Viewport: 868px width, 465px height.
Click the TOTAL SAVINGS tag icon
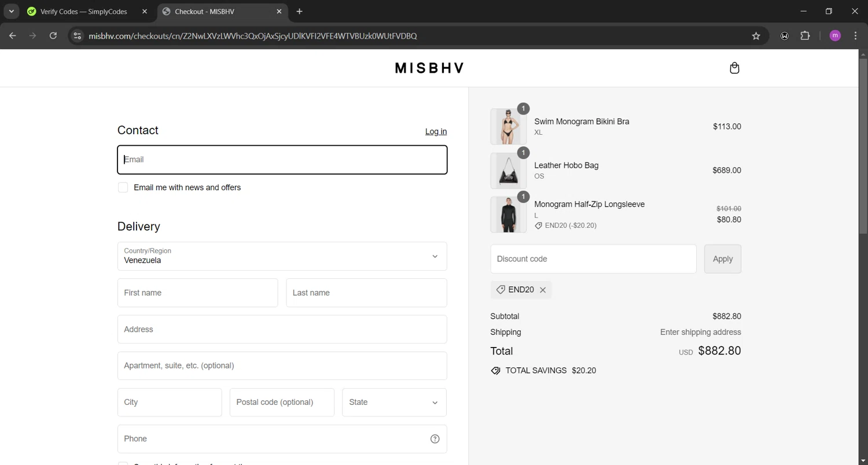495,371
